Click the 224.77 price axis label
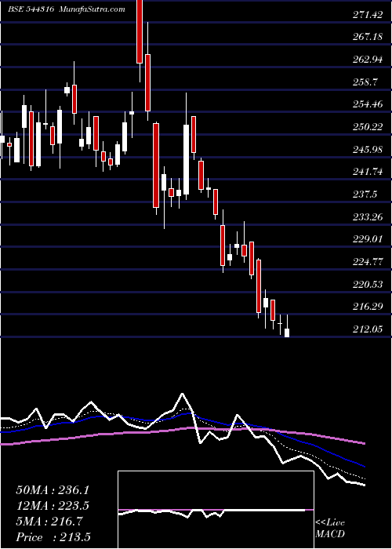 (x=368, y=262)
